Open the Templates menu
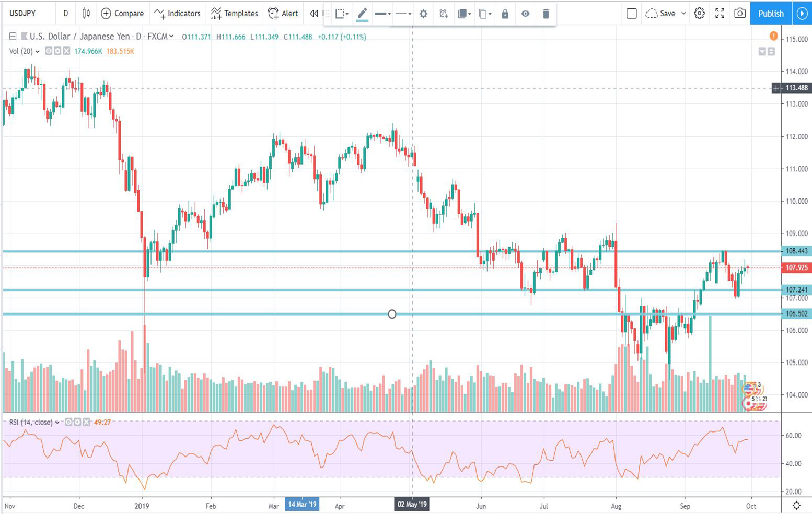 (x=234, y=14)
